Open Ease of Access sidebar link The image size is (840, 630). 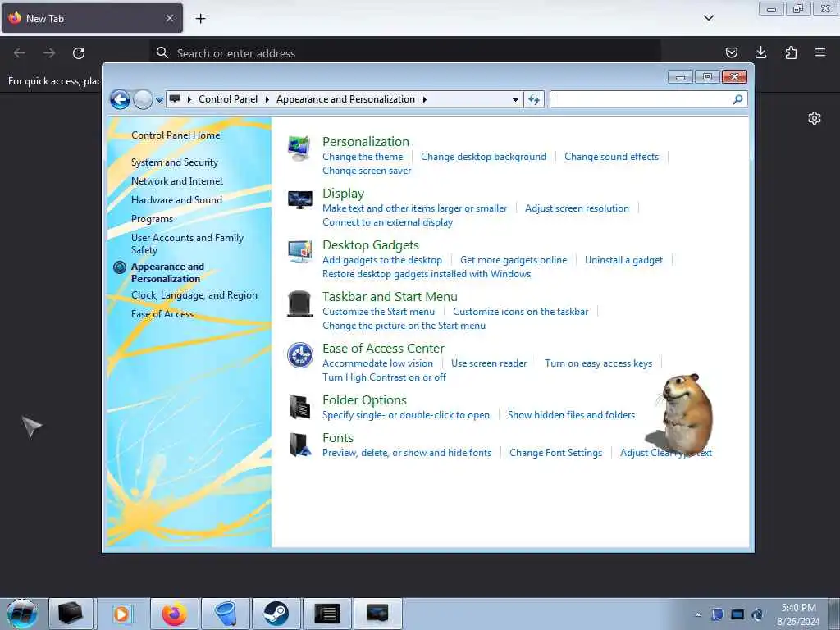[162, 314]
